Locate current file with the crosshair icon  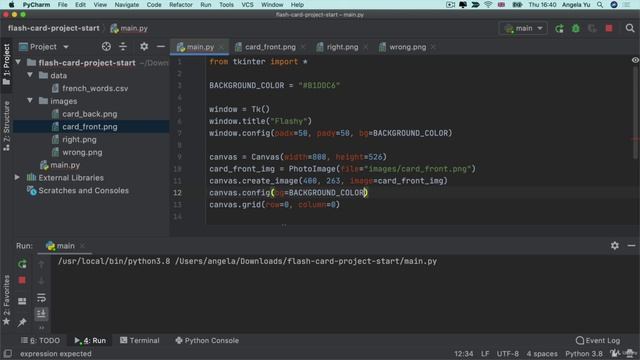click(x=106, y=47)
